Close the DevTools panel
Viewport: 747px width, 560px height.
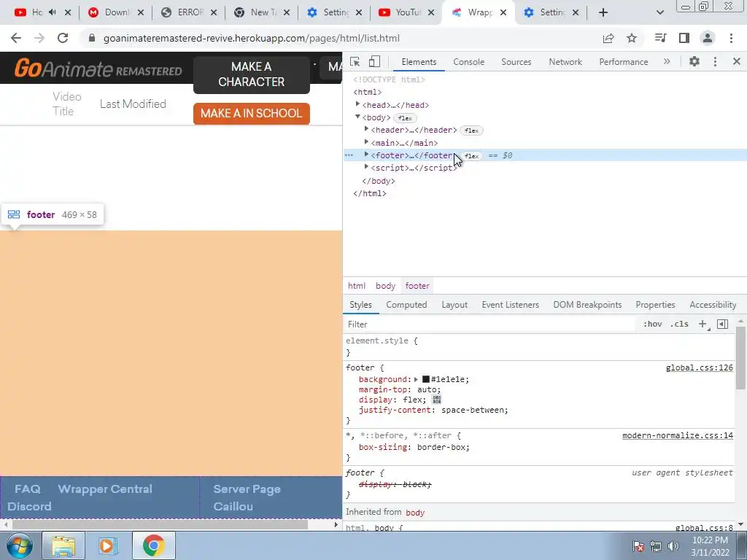(737, 61)
